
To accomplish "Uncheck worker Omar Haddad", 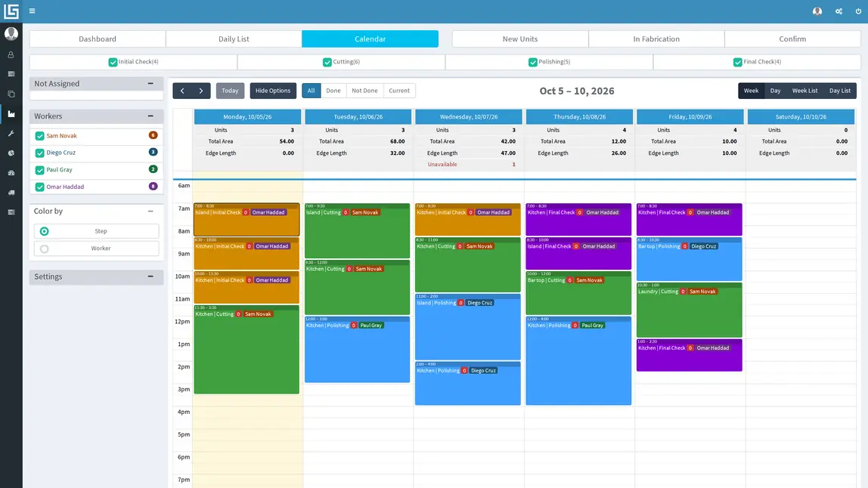I will click(x=40, y=187).
